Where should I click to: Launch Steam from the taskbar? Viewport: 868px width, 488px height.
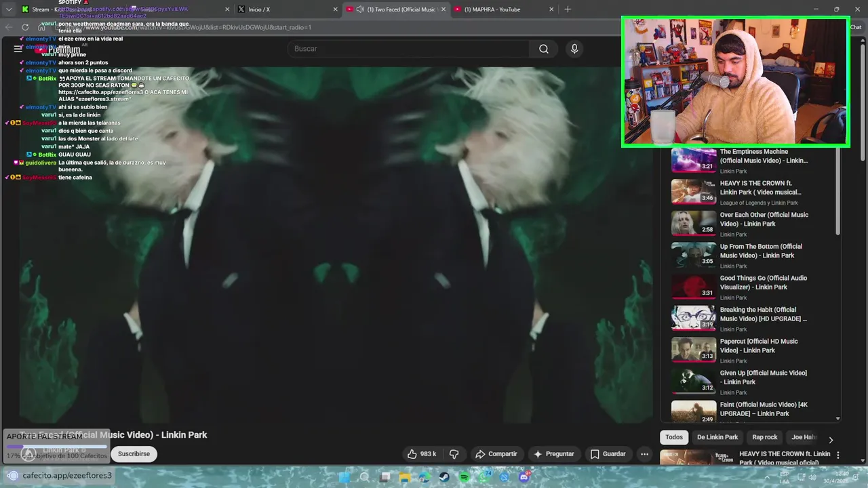coord(444,477)
